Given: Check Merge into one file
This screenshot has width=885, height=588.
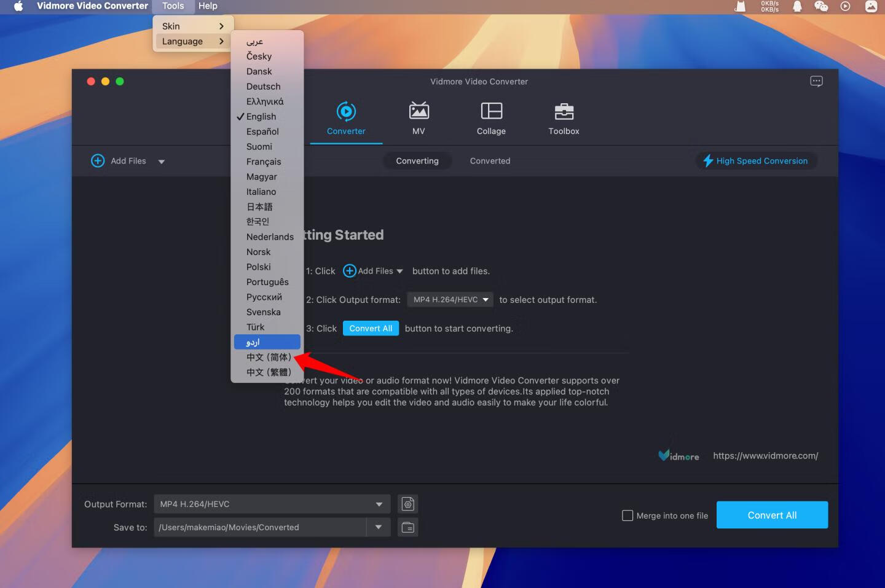Looking at the screenshot, I should click(627, 515).
